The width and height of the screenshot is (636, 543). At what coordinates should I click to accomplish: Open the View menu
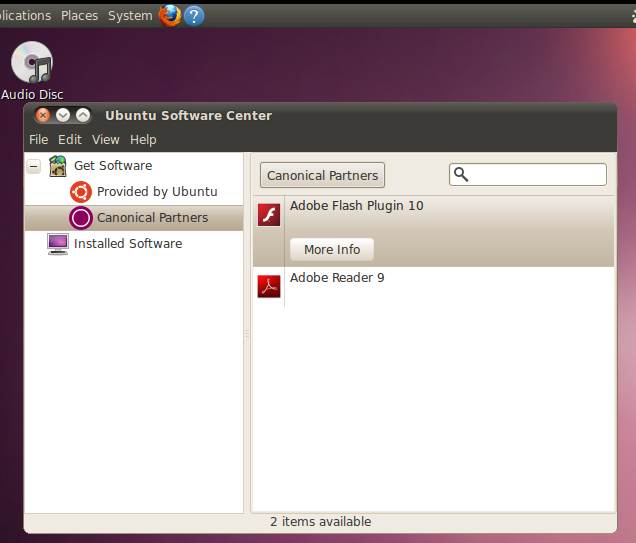(x=105, y=140)
